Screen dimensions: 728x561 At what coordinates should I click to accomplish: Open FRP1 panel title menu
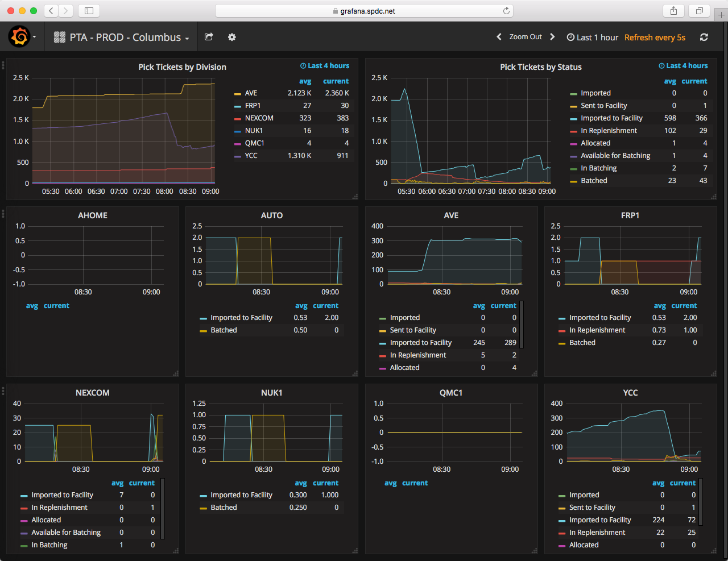click(630, 215)
